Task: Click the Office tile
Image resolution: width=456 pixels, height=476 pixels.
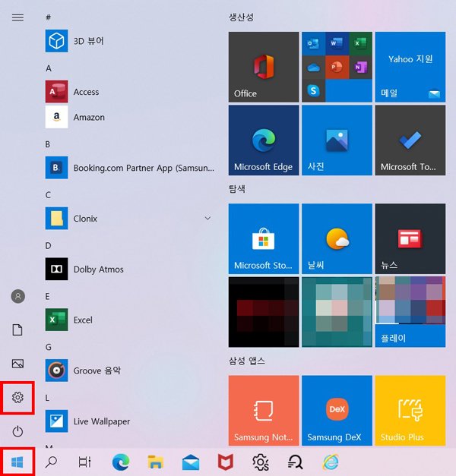Action: [x=264, y=67]
